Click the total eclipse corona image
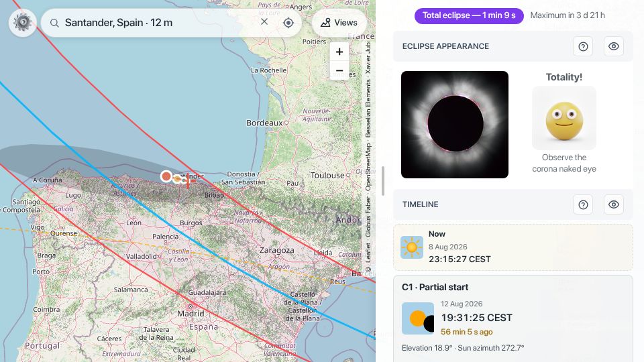This screenshot has width=644, height=362. pos(455,125)
